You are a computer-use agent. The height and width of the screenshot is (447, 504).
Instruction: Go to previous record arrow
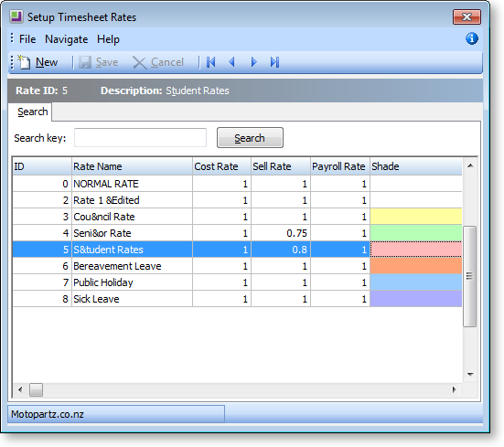click(x=231, y=62)
